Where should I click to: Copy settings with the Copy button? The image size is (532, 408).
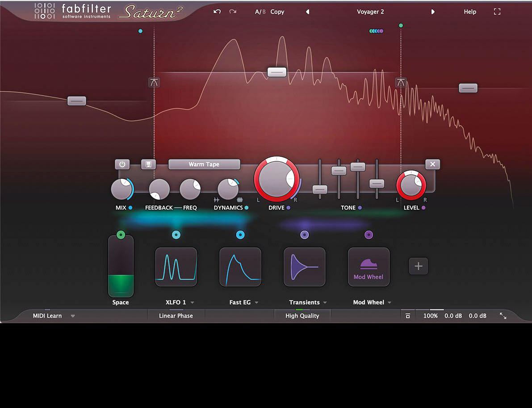277,12
